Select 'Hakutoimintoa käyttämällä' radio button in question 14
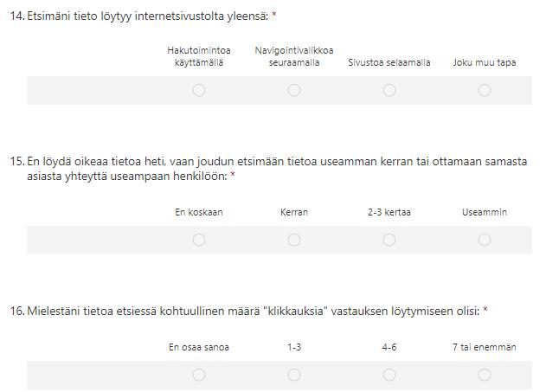Viewport: 546px width, 392px height. point(199,90)
